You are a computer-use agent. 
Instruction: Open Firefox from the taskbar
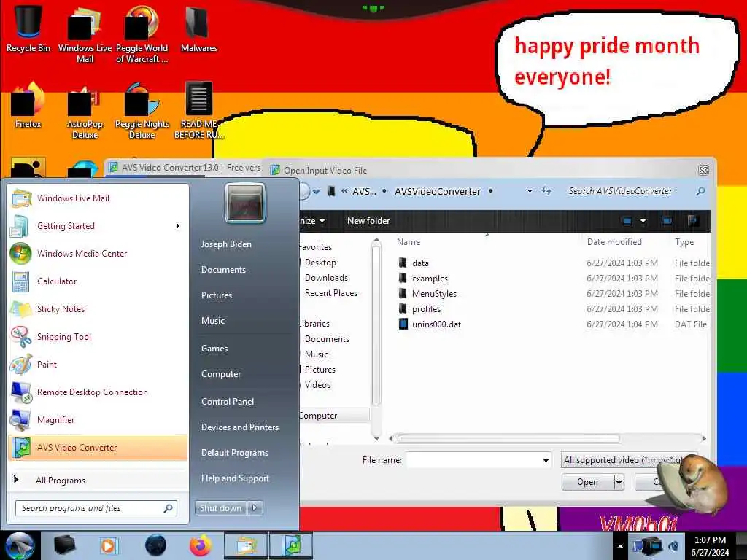[x=201, y=545]
